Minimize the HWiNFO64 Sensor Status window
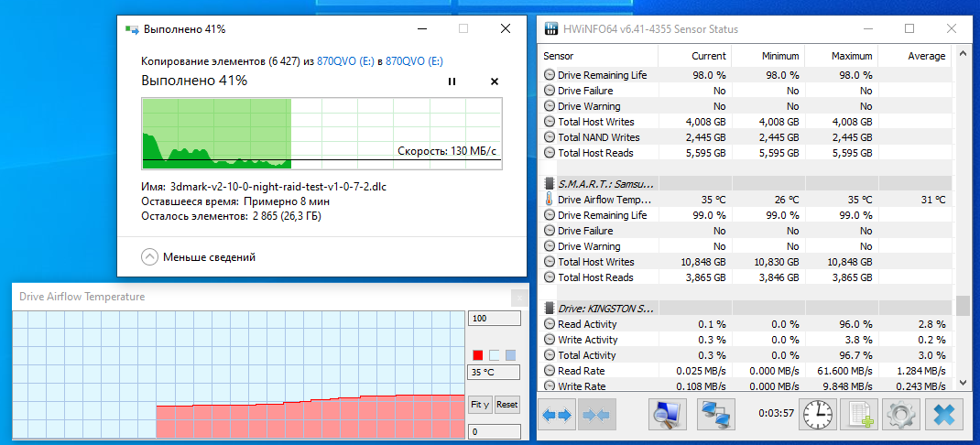The image size is (980, 445). pos(869,28)
